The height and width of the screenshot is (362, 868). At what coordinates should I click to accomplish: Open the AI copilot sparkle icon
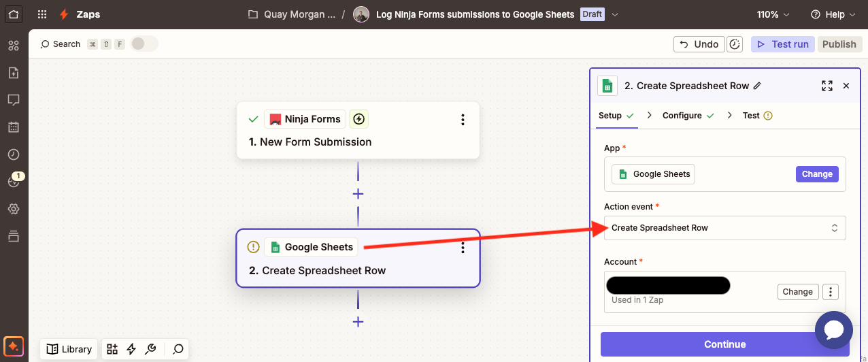point(14,347)
